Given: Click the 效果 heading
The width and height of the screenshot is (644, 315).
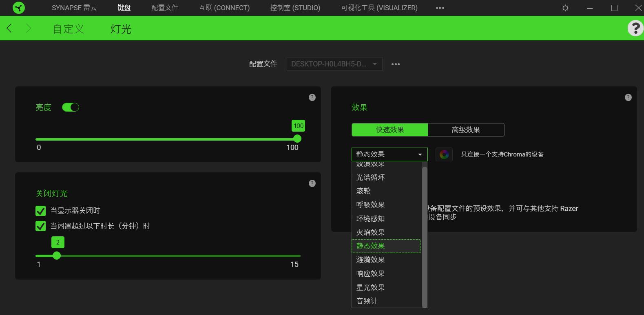Looking at the screenshot, I should 359,107.
